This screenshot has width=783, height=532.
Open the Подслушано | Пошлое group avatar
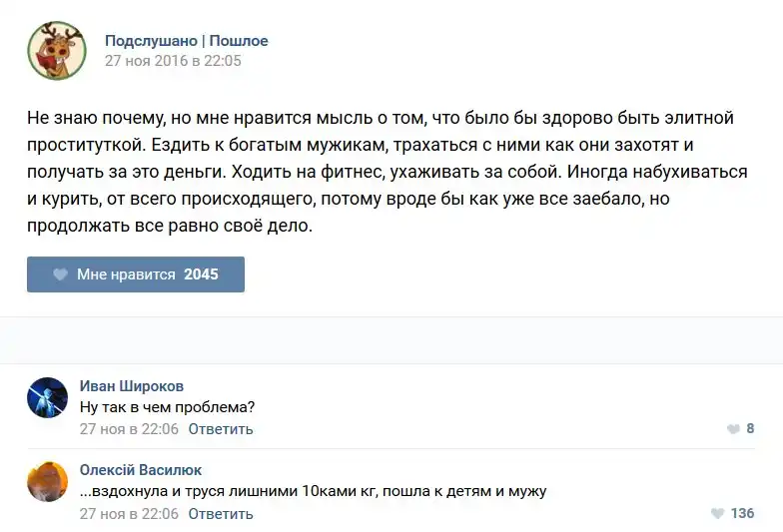pos(56,50)
